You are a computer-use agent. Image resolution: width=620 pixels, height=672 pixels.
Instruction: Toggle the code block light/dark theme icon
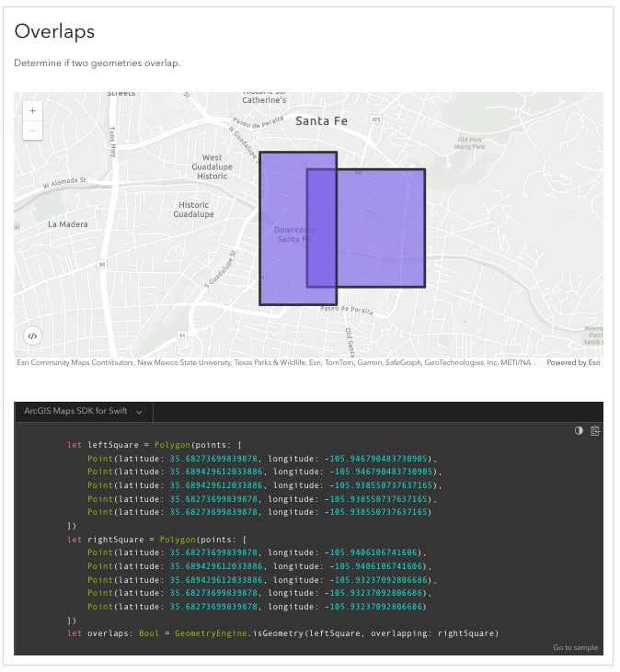579,431
